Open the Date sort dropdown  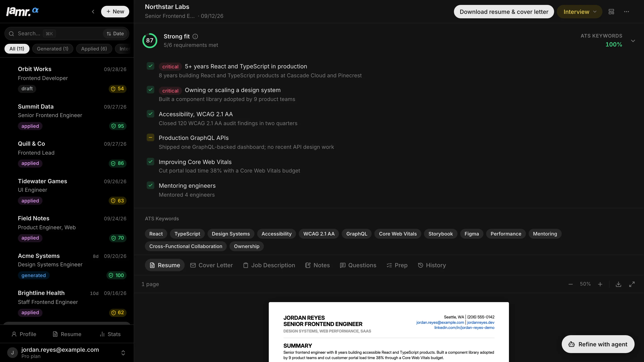[115, 34]
